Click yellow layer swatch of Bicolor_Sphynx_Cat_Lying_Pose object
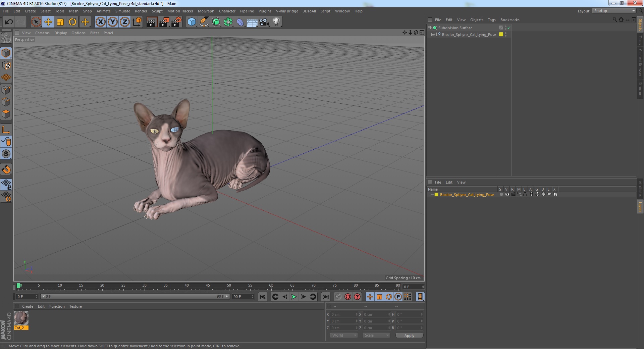The height and width of the screenshot is (349, 644). (501, 34)
